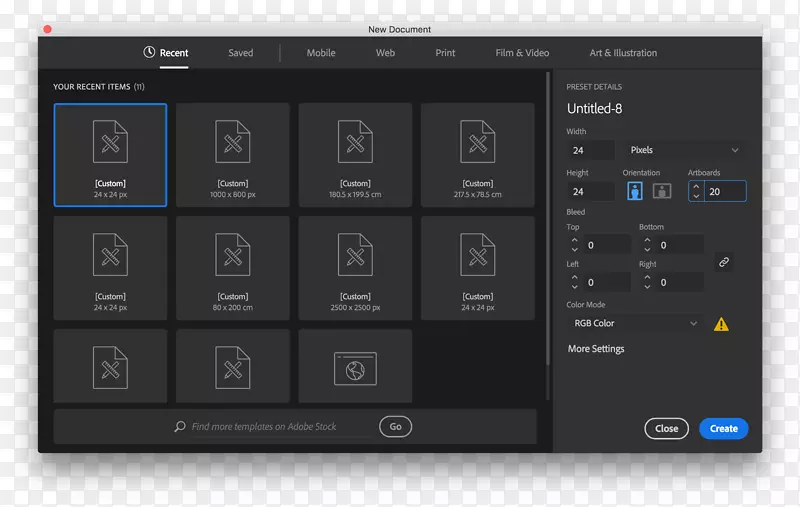The image size is (800, 507).
Task: Click the red window close dot
Action: click(x=47, y=29)
